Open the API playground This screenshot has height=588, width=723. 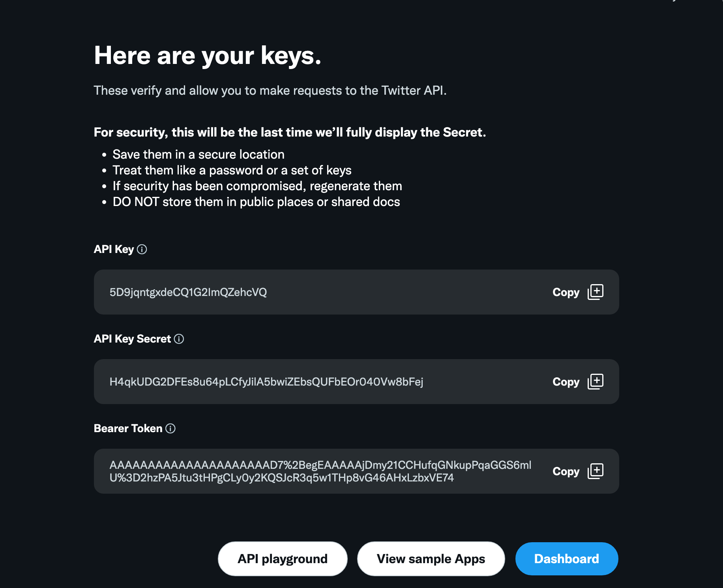point(282,558)
